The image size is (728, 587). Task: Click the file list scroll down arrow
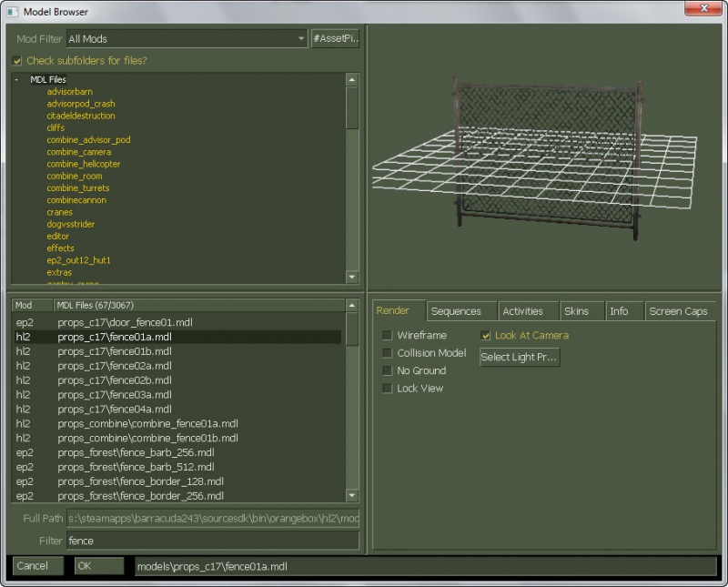[x=352, y=495]
